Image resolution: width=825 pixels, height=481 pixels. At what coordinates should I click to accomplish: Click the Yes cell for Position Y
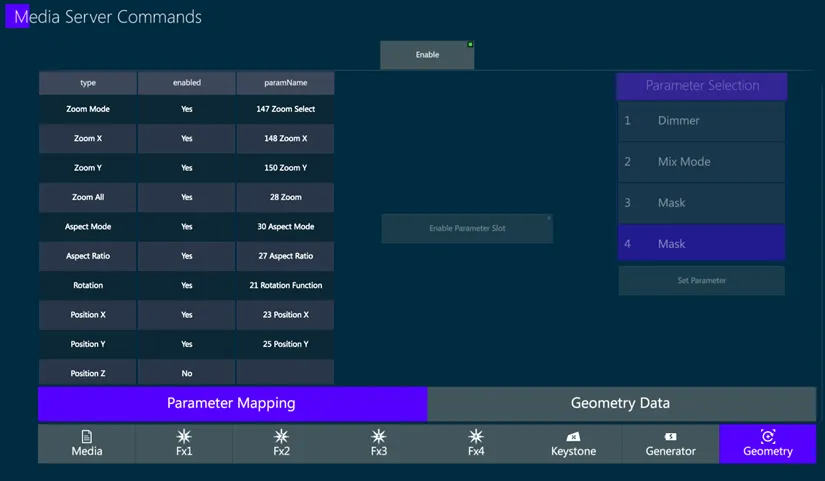(x=187, y=344)
